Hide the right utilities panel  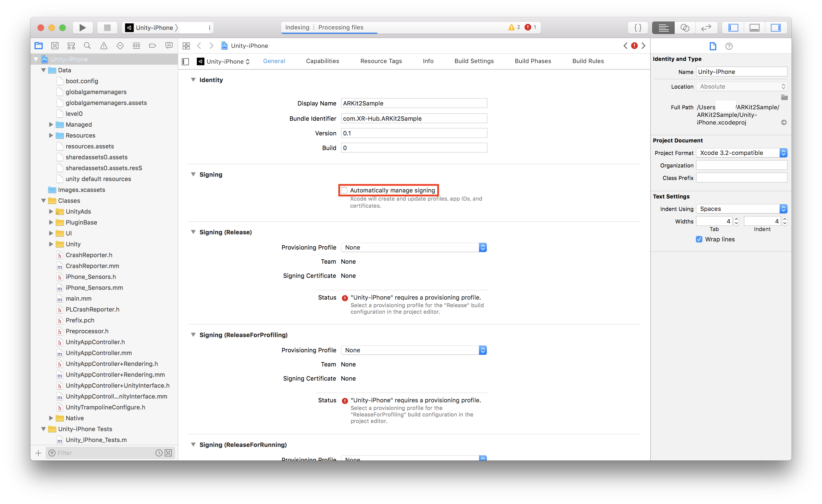[776, 28]
